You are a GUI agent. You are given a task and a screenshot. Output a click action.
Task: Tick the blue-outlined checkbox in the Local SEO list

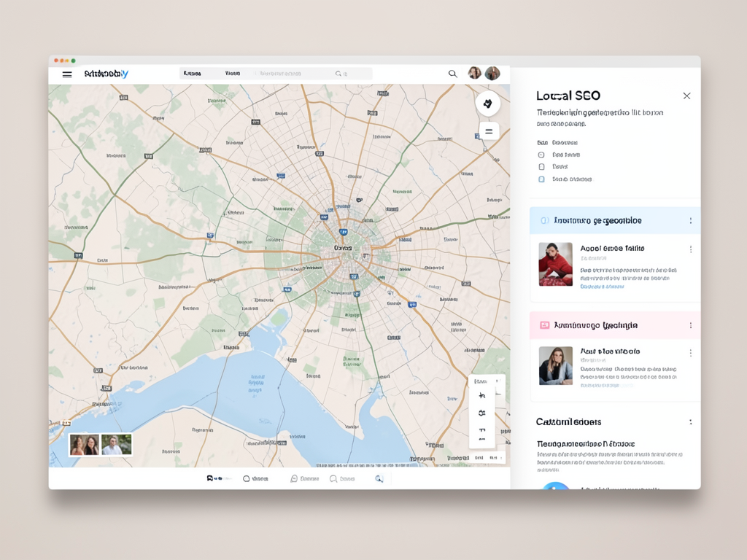tap(541, 179)
